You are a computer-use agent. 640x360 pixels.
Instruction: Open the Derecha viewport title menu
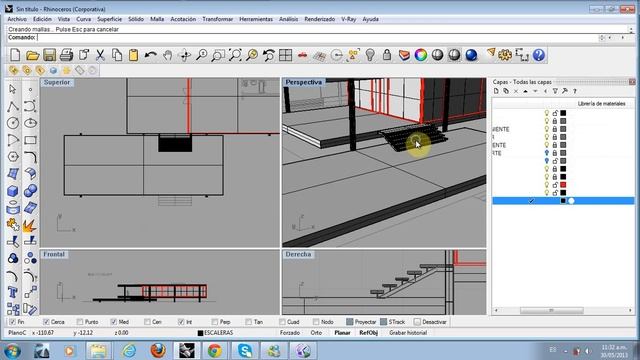tap(298, 254)
